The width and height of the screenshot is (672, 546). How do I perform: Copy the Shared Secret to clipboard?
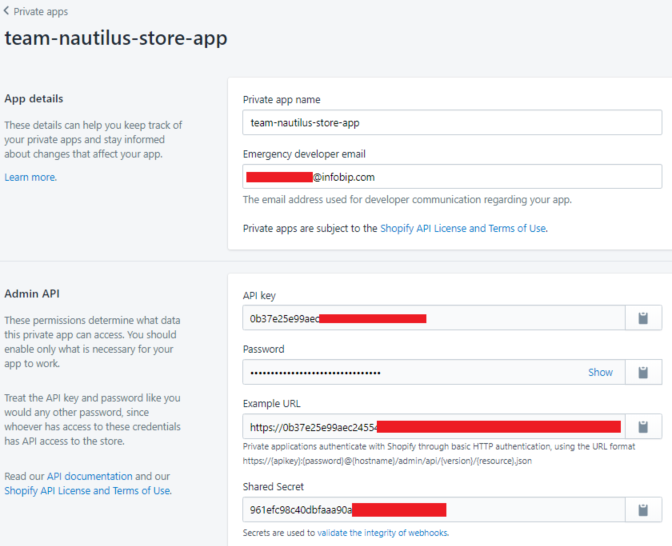point(643,510)
